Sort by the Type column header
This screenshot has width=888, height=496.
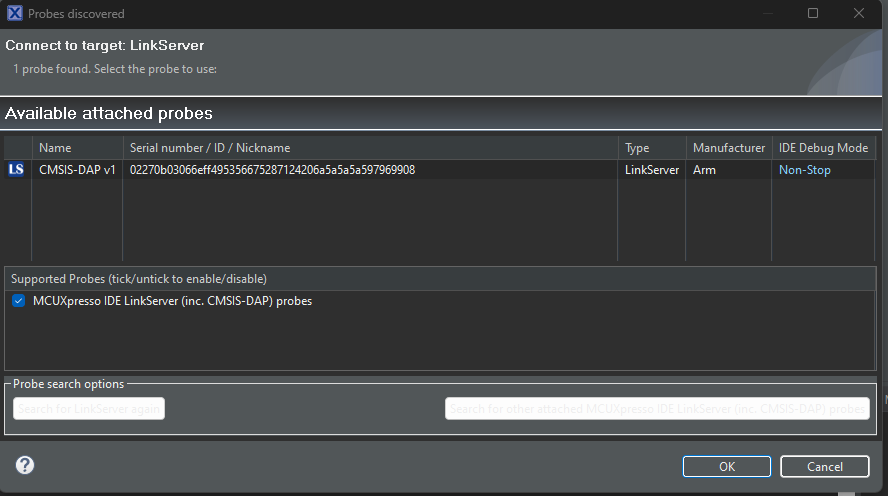652,148
